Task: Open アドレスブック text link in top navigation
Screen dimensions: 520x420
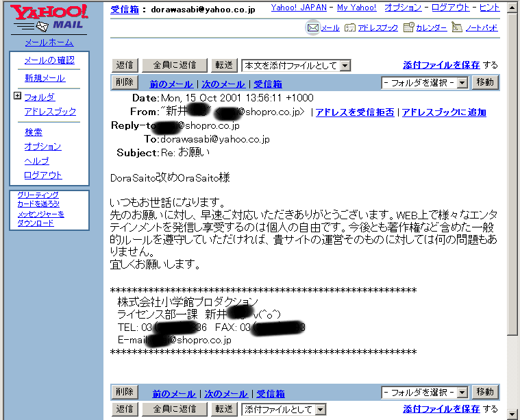Action: tap(377, 28)
